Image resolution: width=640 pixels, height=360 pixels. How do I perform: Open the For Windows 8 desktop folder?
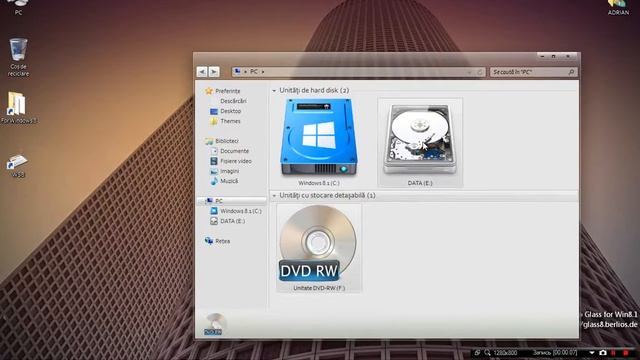click(18, 107)
